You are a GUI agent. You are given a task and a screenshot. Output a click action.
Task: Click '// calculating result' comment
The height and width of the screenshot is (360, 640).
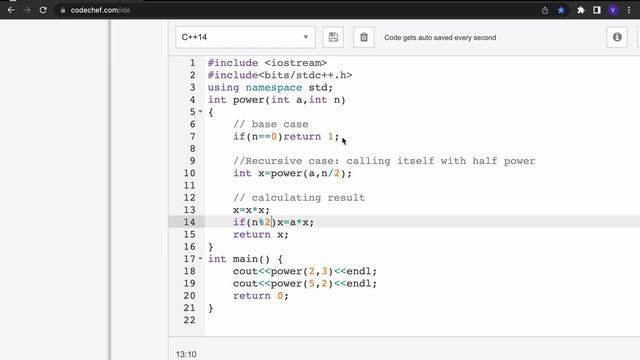(299, 198)
